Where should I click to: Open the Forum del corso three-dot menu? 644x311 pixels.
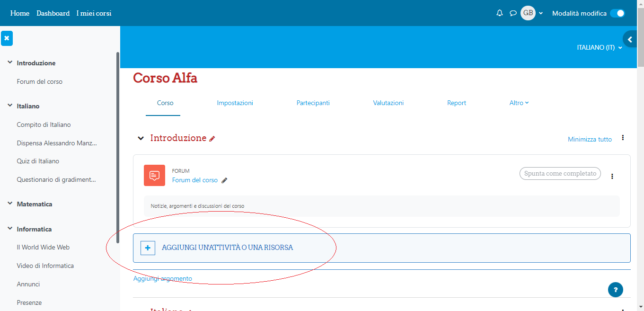[x=612, y=176]
